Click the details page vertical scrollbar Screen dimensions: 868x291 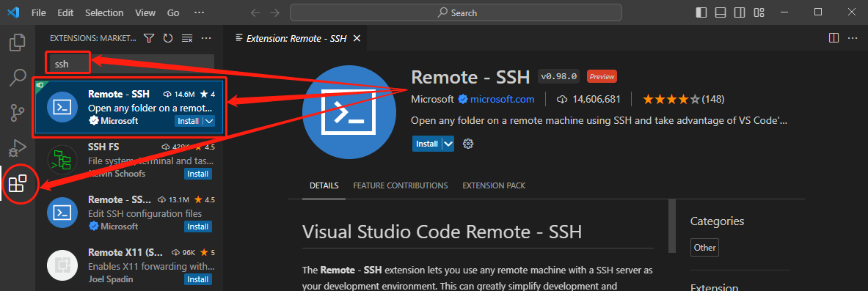(x=672, y=226)
